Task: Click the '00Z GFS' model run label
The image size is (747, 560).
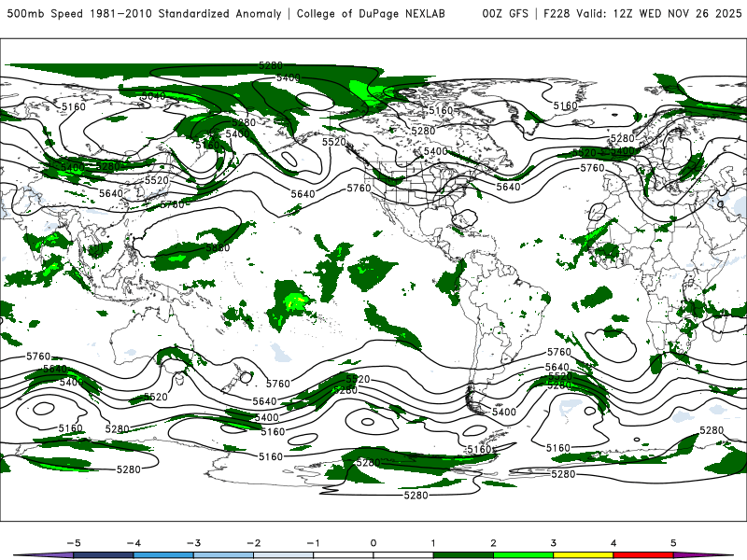Action: [505, 13]
